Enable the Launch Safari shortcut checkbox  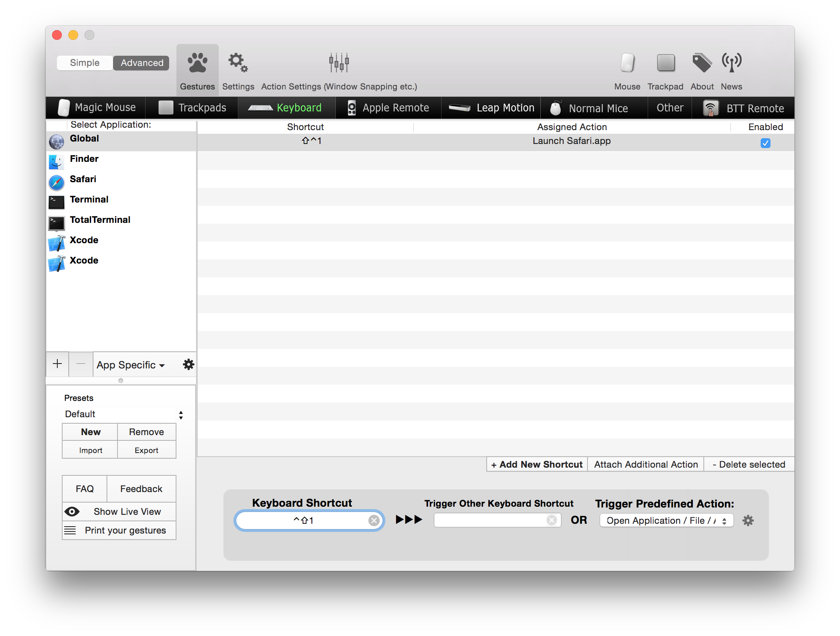(x=766, y=142)
